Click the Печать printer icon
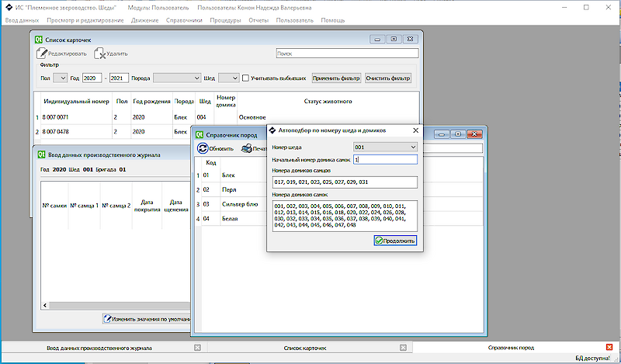Viewport: 621px width, 364px height. point(247,148)
